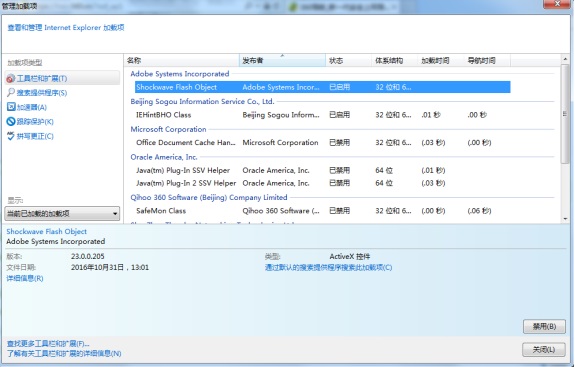The height and width of the screenshot is (367, 575).
Task: Open the 显示 filter dropdown
Action: [x=62, y=213]
